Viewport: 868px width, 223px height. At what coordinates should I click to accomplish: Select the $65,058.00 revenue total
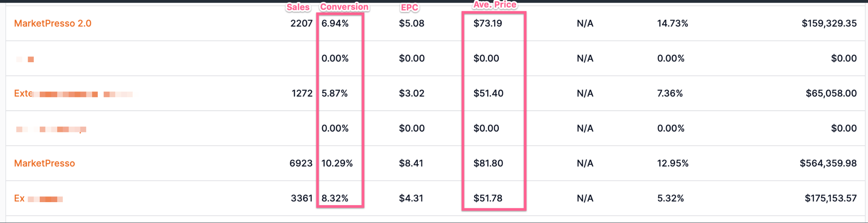coord(831,94)
